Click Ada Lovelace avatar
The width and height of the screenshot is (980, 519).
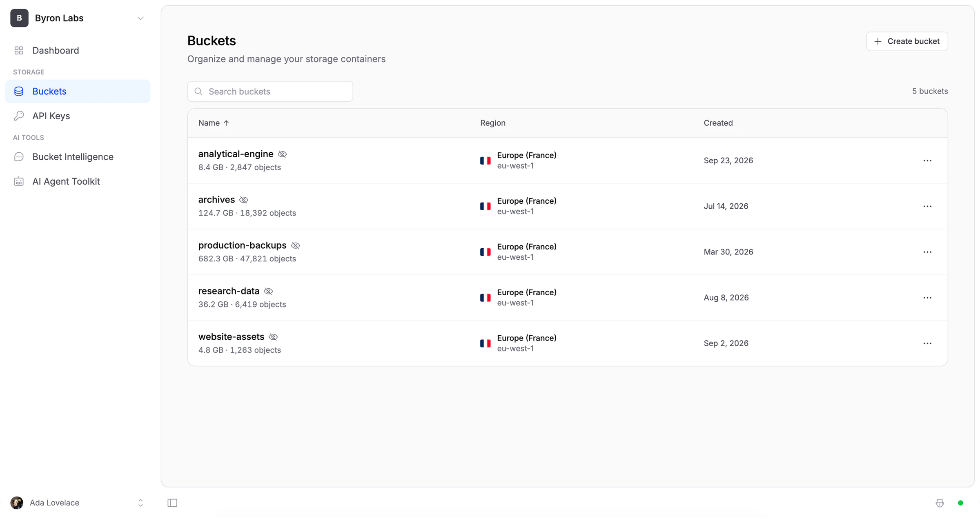tap(17, 503)
